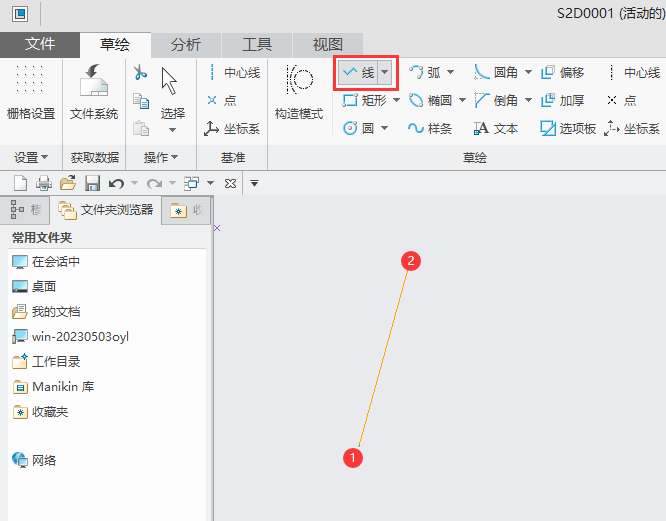Viewport: 666px width, 521px height.
Task: Select the 圆 circle tool
Action: click(358, 128)
